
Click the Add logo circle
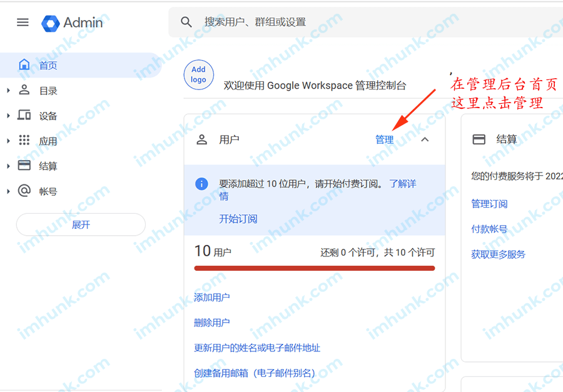coord(198,74)
